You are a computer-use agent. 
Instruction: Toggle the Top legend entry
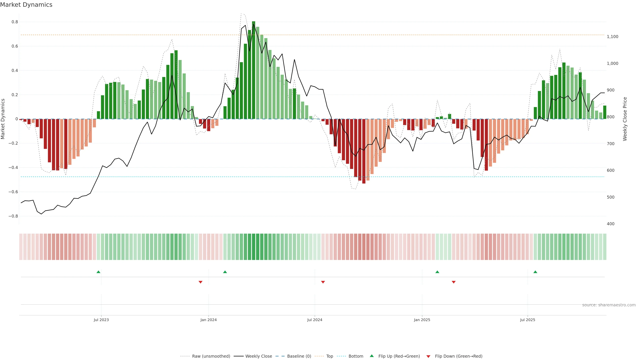[x=330, y=356]
